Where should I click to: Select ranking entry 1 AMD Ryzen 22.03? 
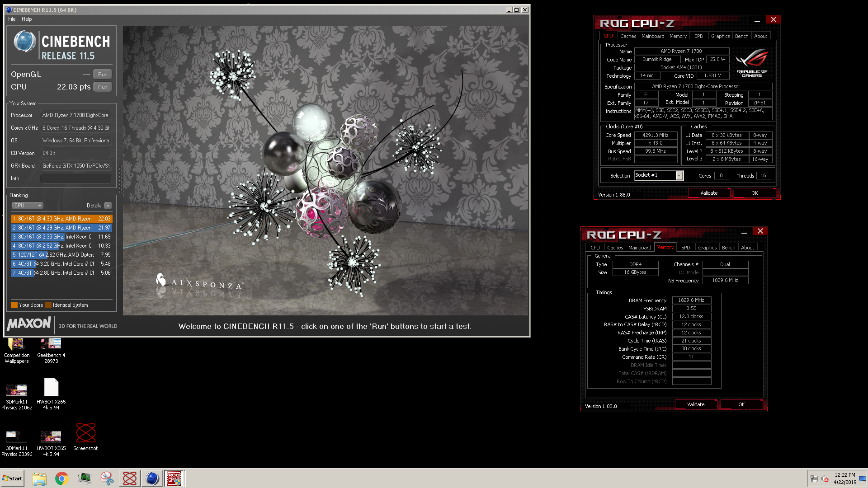[61, 219]
